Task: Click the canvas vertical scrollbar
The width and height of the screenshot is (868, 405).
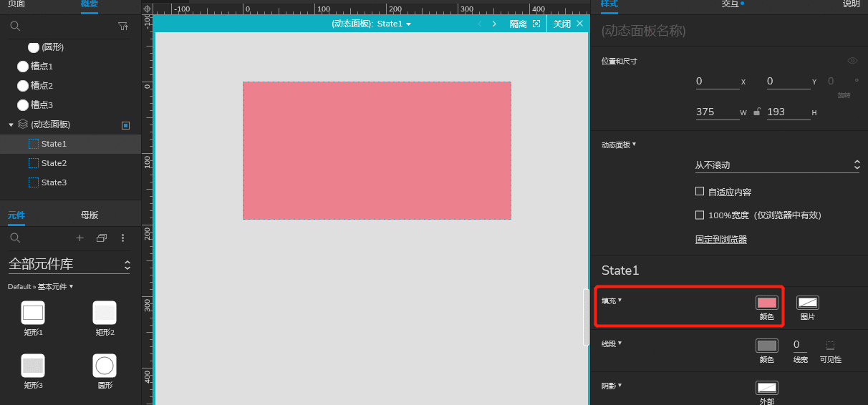Action: 586,318
